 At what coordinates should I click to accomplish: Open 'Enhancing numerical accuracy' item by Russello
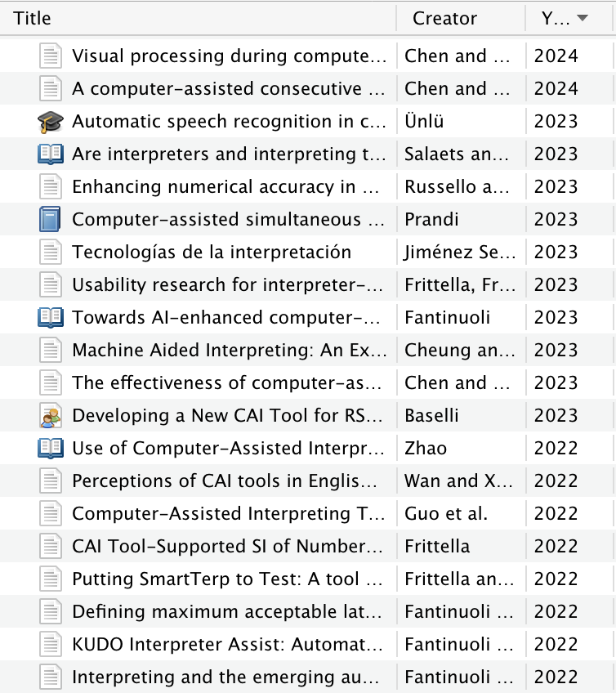308,187
